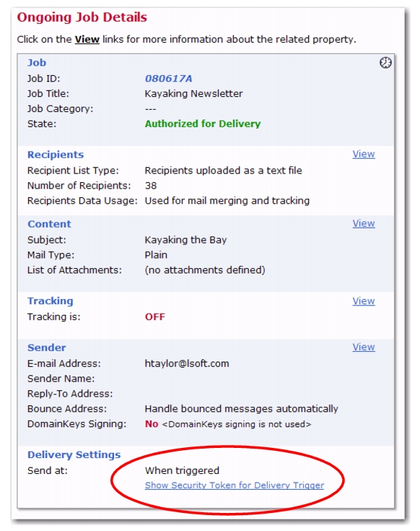Click the Recipients section heading
Screen dimensions: 420x531
[56, 155]
